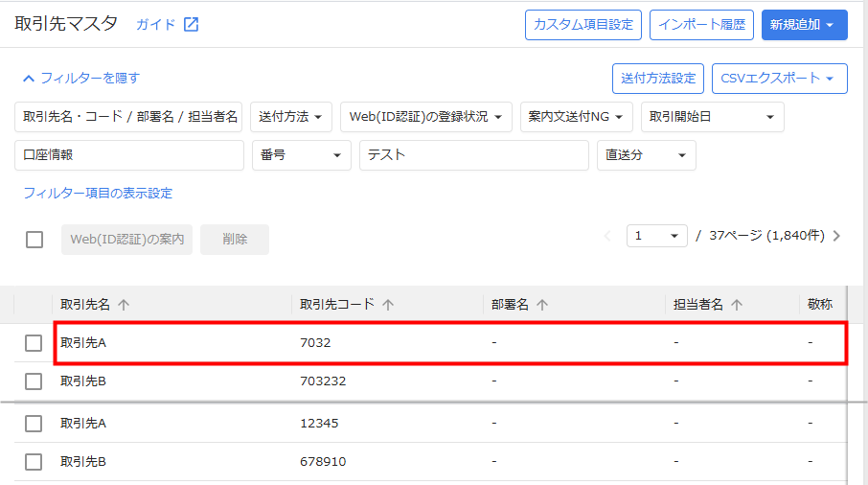The width and height of the screenshot is (868, 485).
Task: Open the guide external link icon
Action: point(191,25)
